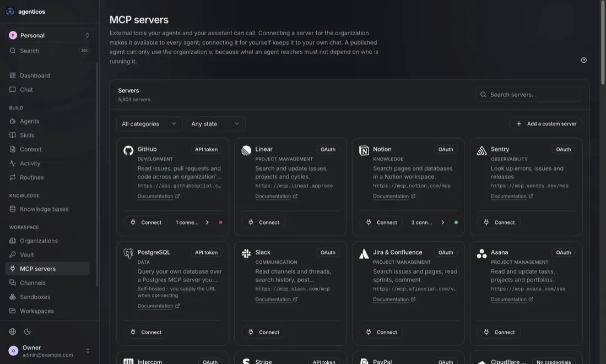Open Knowledge bases
Viewport: 606px width, 364px height.
[47, 209]
